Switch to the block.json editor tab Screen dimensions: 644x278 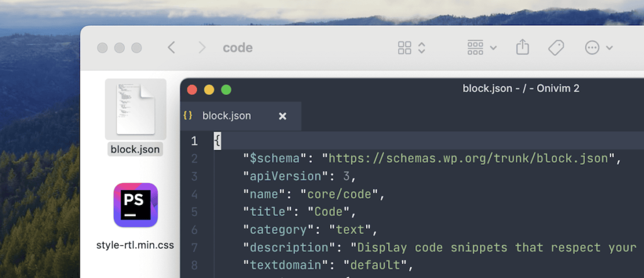pyautogui.click(x=226, y=116)
